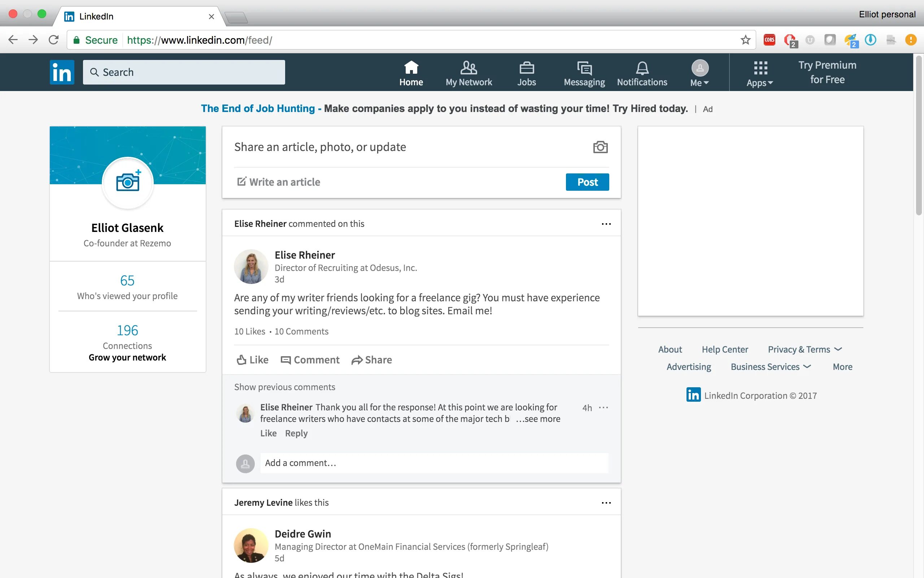Open Elliot Glasenk profile name
The width and height of the screenshot is (924, 578).
(x=127, y=228)
